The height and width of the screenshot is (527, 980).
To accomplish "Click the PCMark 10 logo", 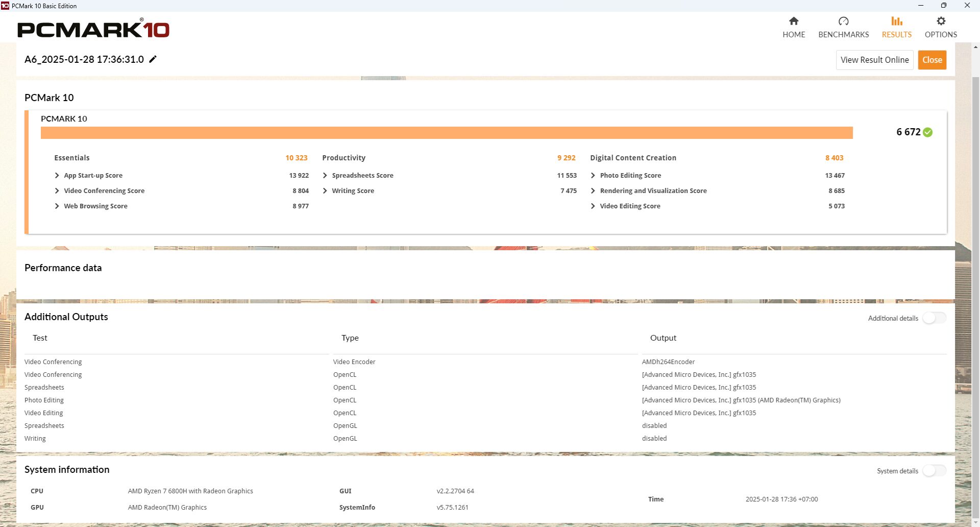I will pyautogui.click(x=93, y=28).
